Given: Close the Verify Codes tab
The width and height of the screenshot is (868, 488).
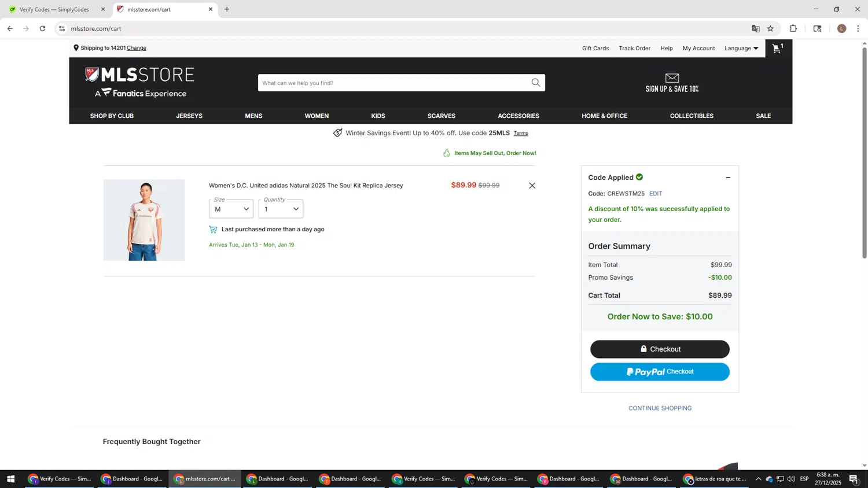Looking at the screenshot, I should [103, 9].
